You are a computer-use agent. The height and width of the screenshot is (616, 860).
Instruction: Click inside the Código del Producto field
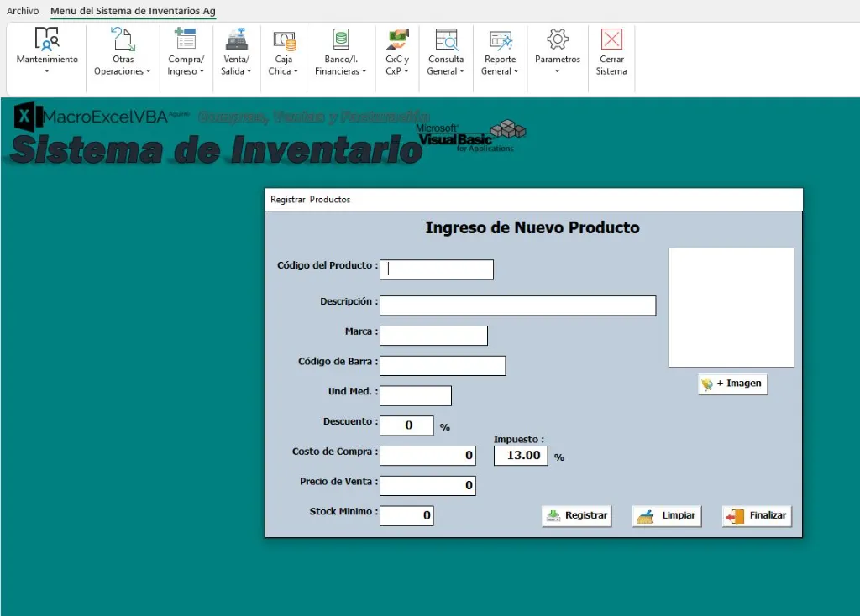click(x=436, y=269)
